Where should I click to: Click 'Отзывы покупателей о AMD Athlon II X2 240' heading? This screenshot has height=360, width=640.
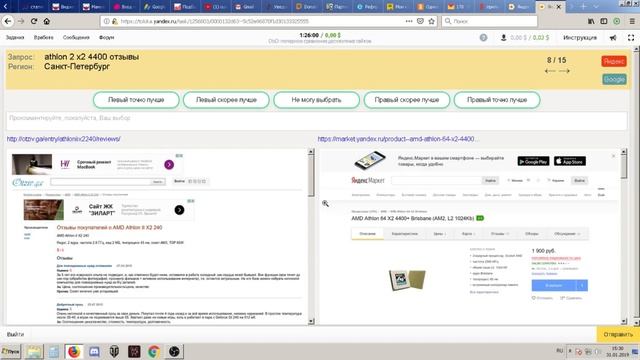click(x=109, y=227)
